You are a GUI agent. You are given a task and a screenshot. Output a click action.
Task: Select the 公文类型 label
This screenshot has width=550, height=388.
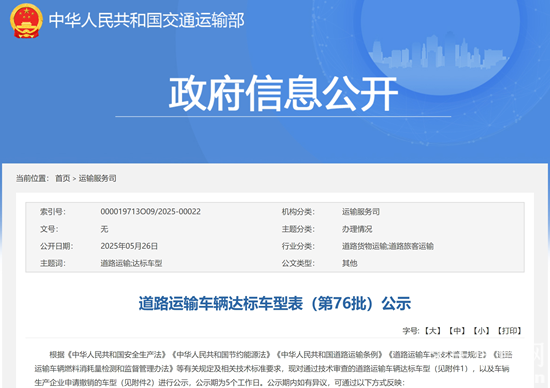[x=298, y=263]
